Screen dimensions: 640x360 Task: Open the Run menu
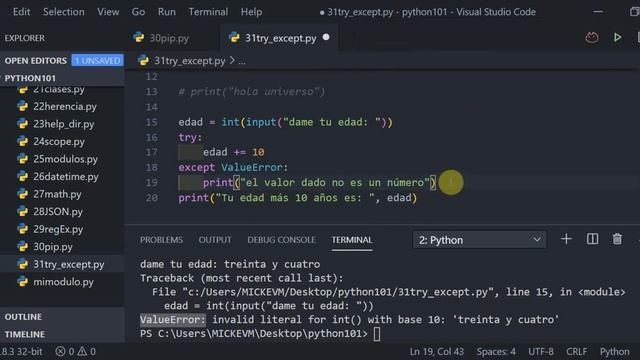[x=167, y=12]
